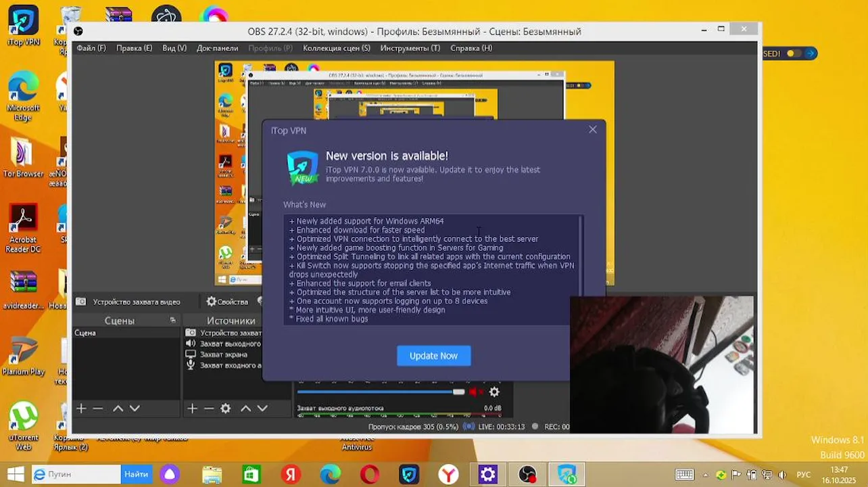This screenshot has width=868, height=487.
Task: Open source properties gear in Источники panel
Action: [226, 408]
